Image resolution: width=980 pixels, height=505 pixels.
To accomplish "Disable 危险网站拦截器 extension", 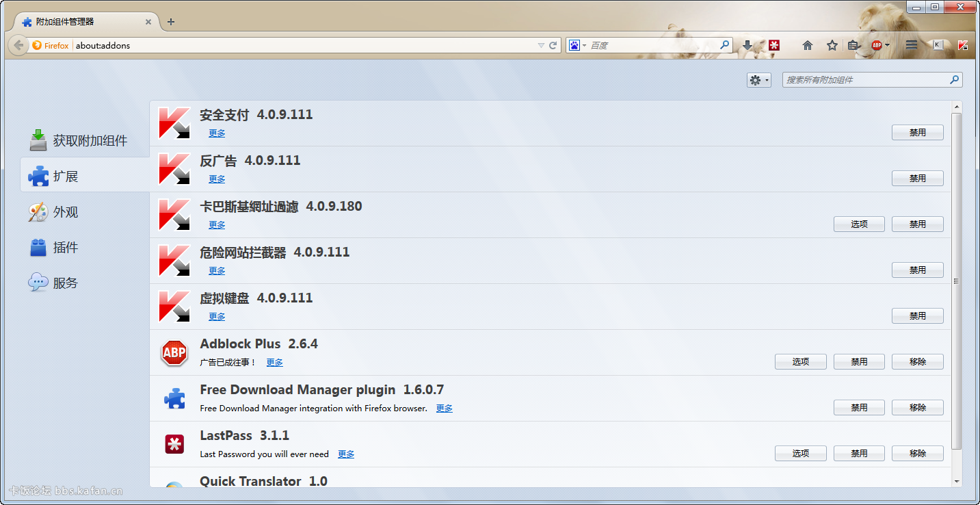I will 917,270.
